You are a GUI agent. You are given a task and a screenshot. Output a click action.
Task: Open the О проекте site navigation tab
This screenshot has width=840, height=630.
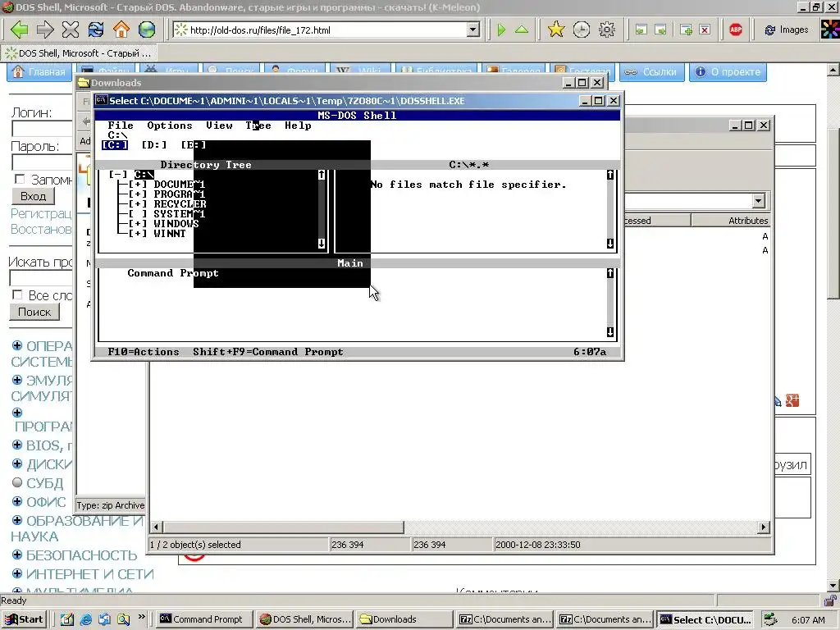click(x=728, y=72)
